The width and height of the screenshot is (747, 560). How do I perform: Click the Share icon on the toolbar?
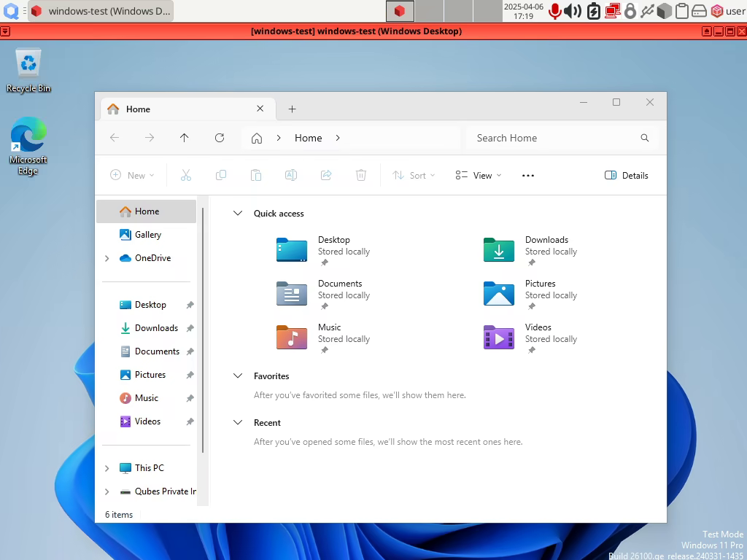point(326,175)
